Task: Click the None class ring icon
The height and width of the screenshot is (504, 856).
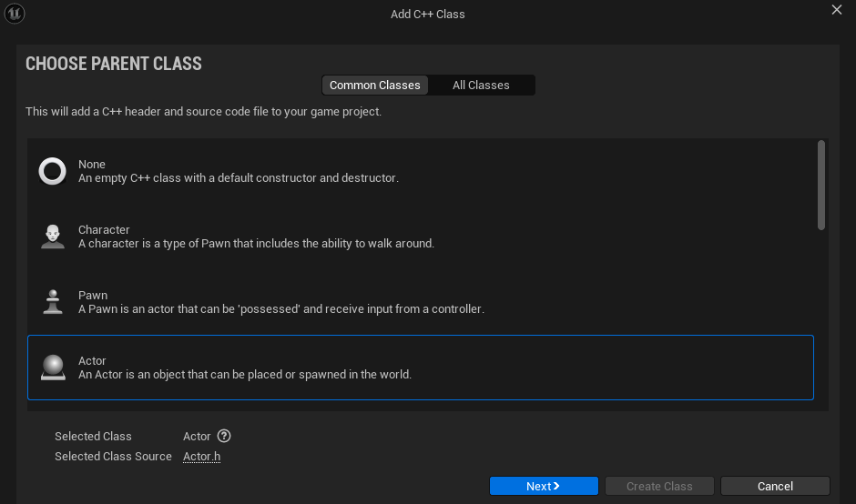Action: point(53,171)
